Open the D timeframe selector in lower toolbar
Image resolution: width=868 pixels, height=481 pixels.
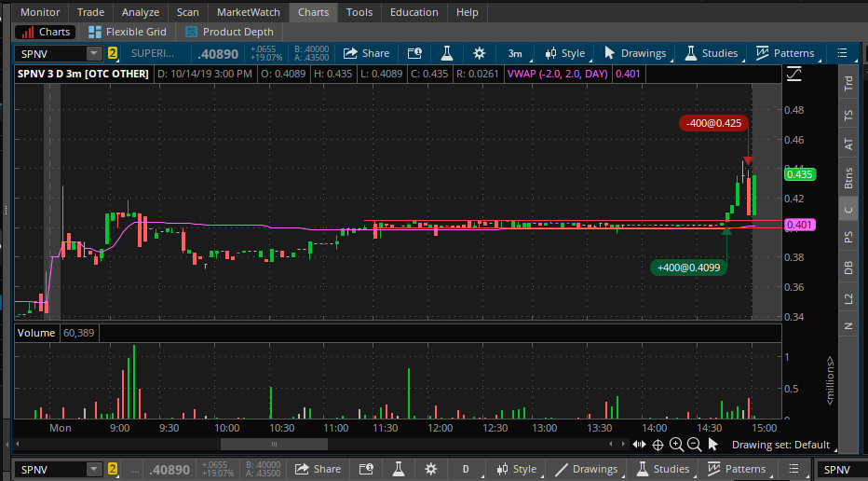(x=466, y=470)
